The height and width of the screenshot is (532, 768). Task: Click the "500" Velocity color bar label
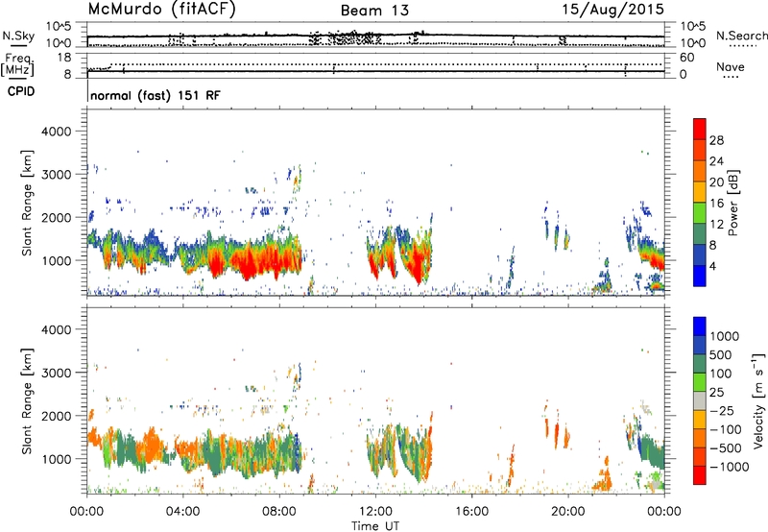(721, 355)
